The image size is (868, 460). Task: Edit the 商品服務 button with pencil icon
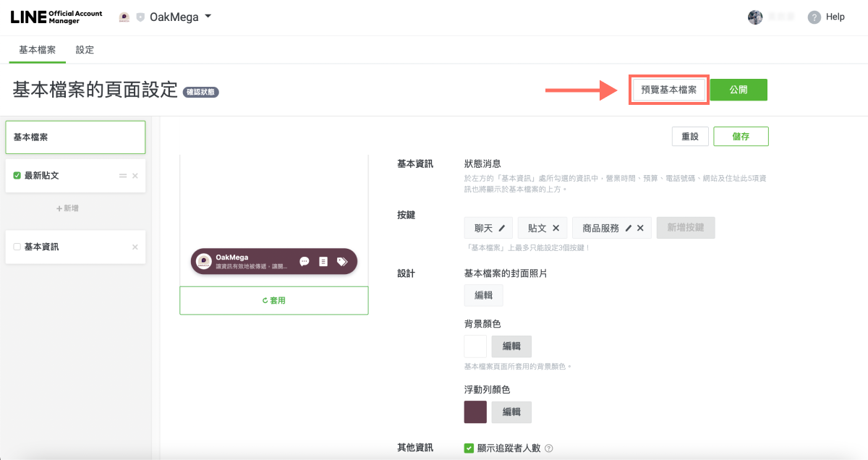pos(629,228)
